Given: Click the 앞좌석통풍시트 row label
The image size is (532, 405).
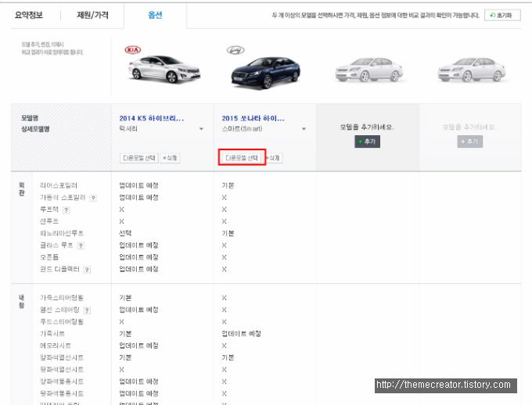Looking at the screenshot, I should tap(61, 382).
